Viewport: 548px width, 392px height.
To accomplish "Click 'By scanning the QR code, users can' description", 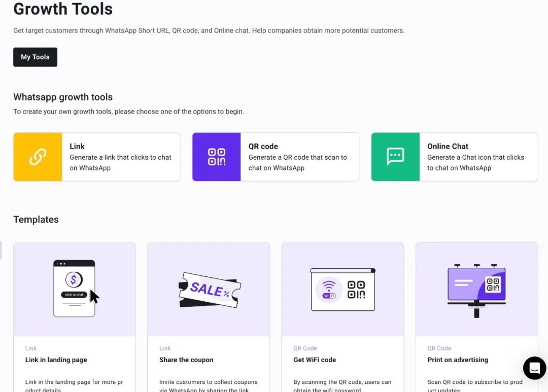I will pyautogui.click(x=342, y=386).
